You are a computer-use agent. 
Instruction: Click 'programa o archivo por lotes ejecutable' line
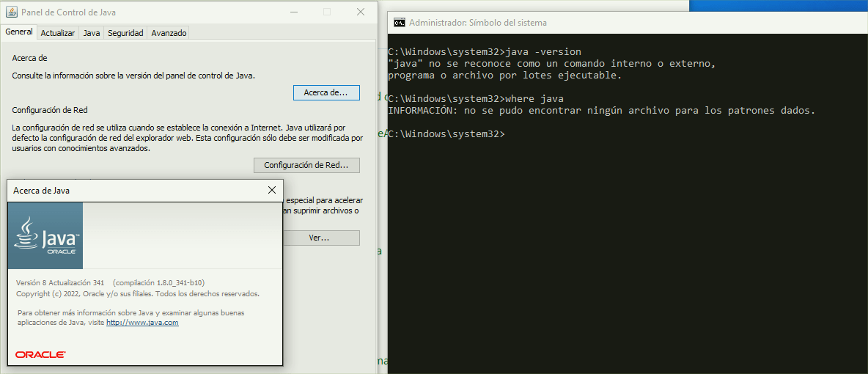pos(505,76)
